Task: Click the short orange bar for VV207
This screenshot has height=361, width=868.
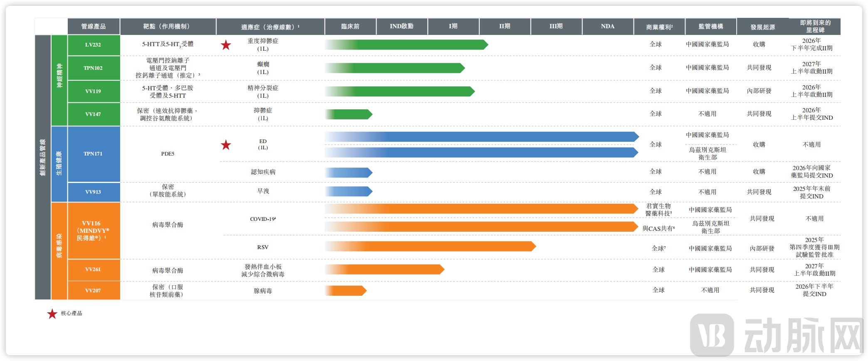Action: click(x=346, y=291)
